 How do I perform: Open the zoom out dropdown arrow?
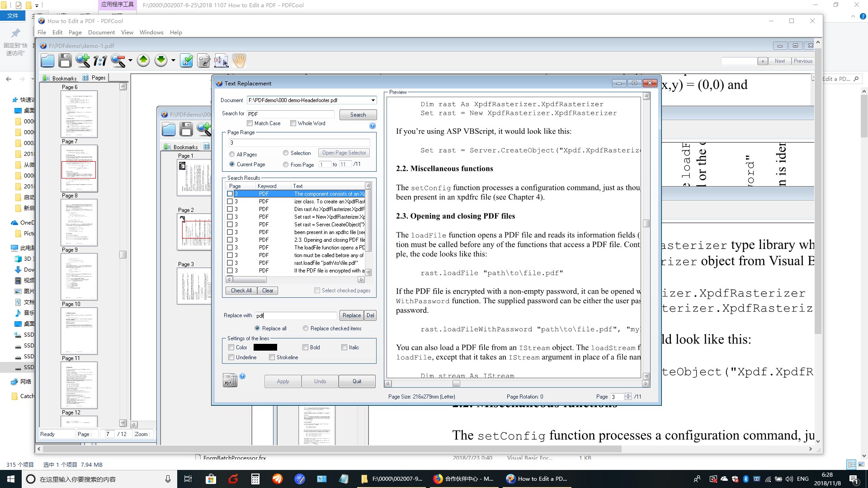(x=130, y=61)
